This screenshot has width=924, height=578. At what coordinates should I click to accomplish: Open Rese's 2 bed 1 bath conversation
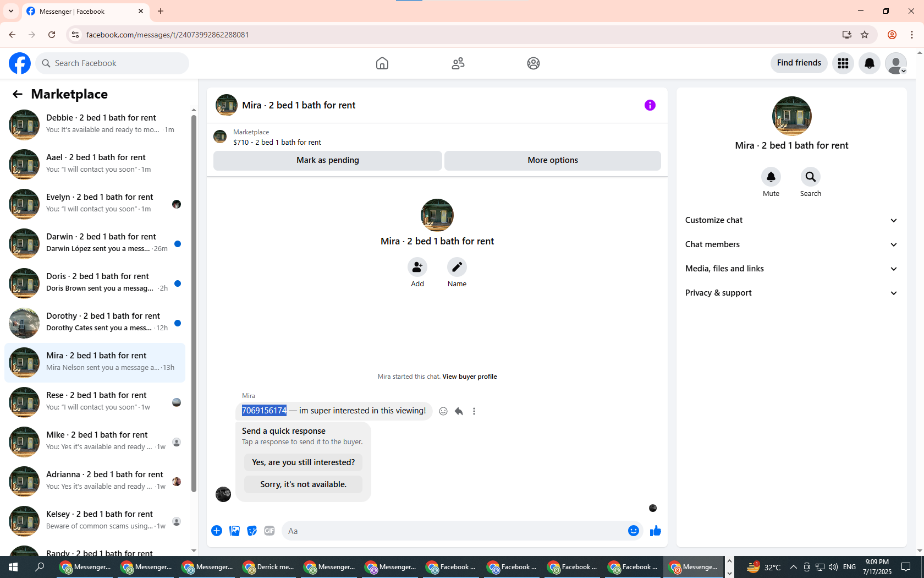[x=95, y=402]
